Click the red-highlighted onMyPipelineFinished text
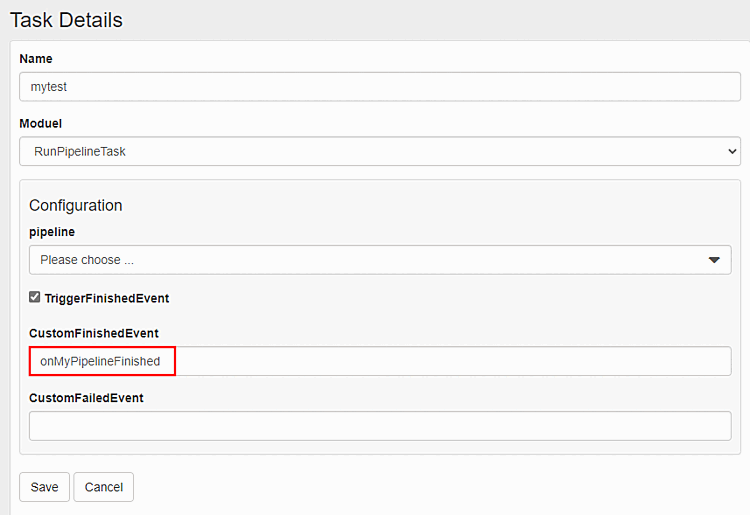This screenshot has width=750, height=515. pos(101,361)
